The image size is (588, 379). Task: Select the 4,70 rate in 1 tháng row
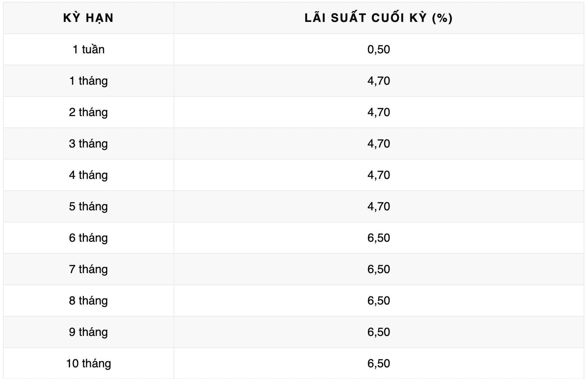click(379, 81)
